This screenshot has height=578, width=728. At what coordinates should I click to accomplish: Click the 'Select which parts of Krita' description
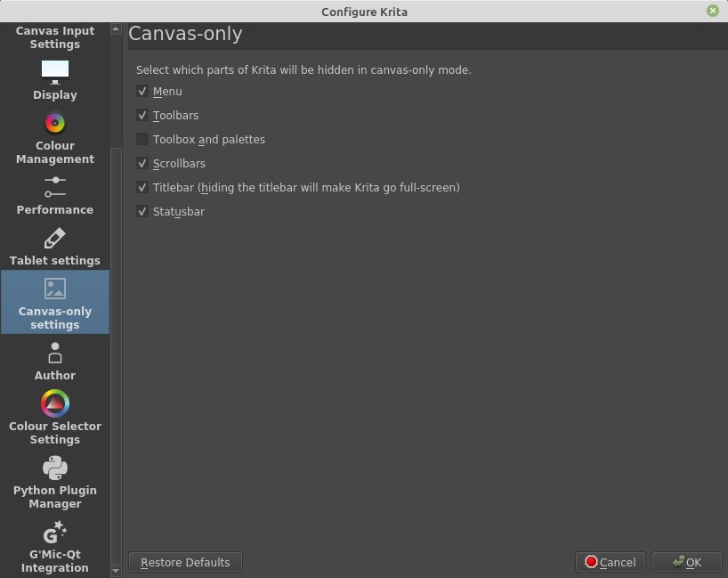pos(303,70)
